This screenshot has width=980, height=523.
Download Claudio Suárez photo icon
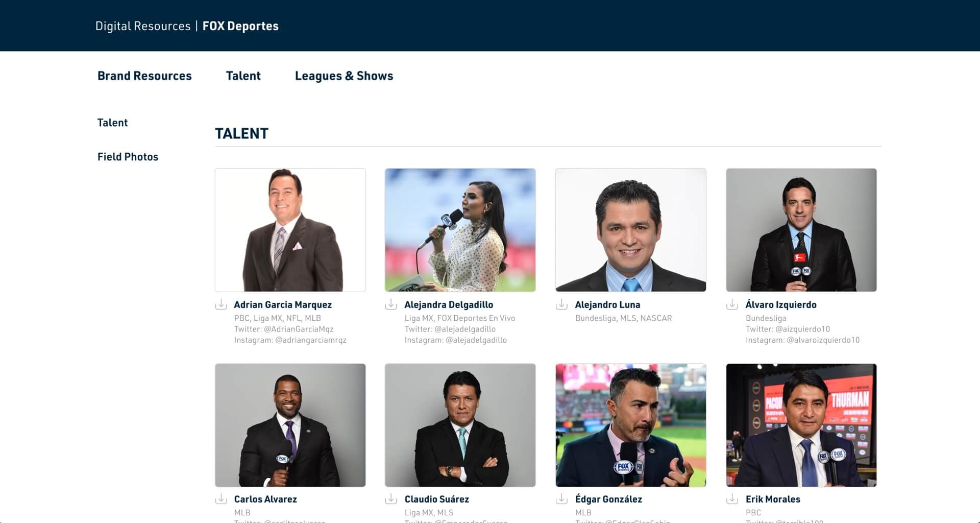(x=391, y=499)
